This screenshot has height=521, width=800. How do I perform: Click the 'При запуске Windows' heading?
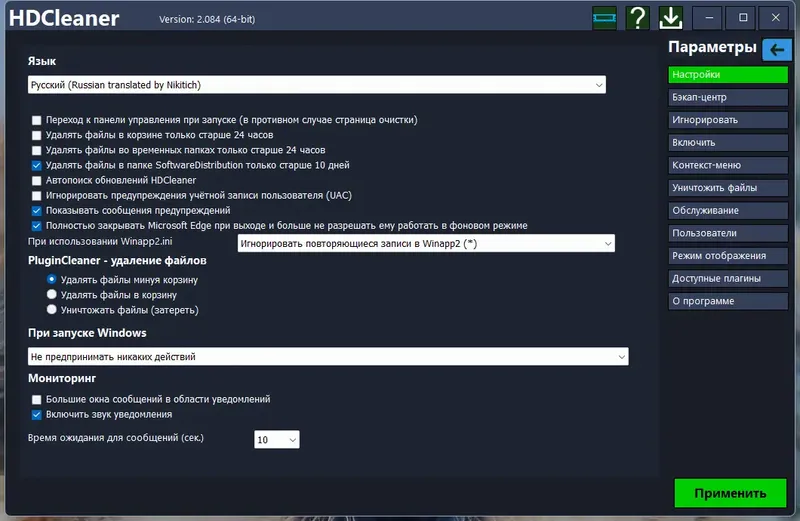pyautogui.click(x=87, y=333)
